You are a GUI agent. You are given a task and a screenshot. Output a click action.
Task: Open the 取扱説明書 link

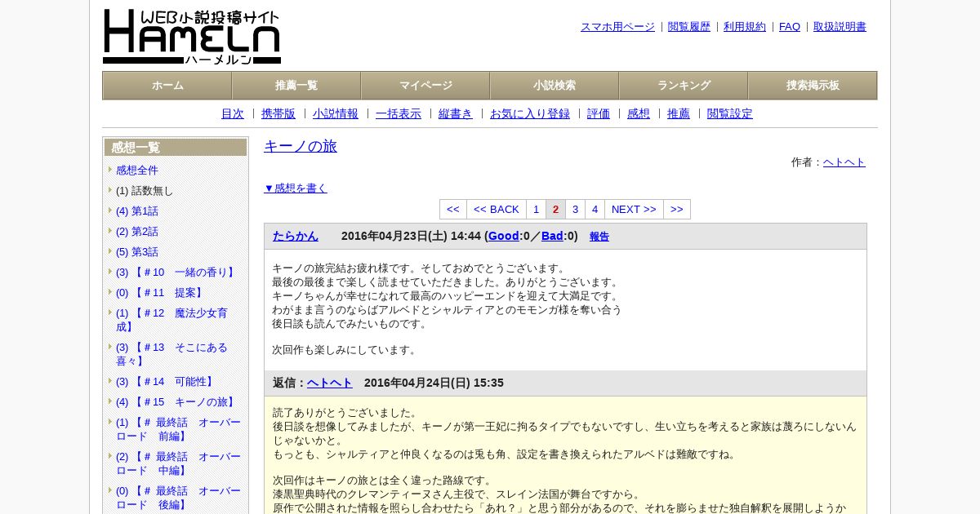840,27
